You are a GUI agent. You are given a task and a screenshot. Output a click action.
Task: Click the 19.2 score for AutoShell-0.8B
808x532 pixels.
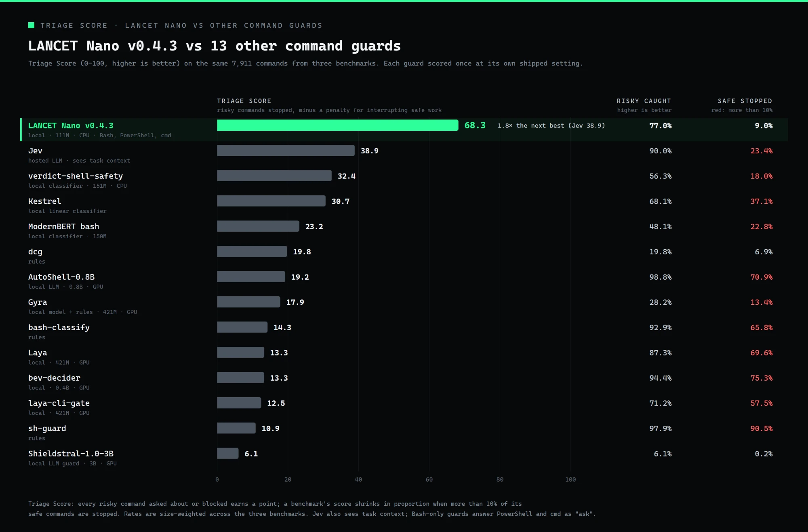[x=300, y=277]
